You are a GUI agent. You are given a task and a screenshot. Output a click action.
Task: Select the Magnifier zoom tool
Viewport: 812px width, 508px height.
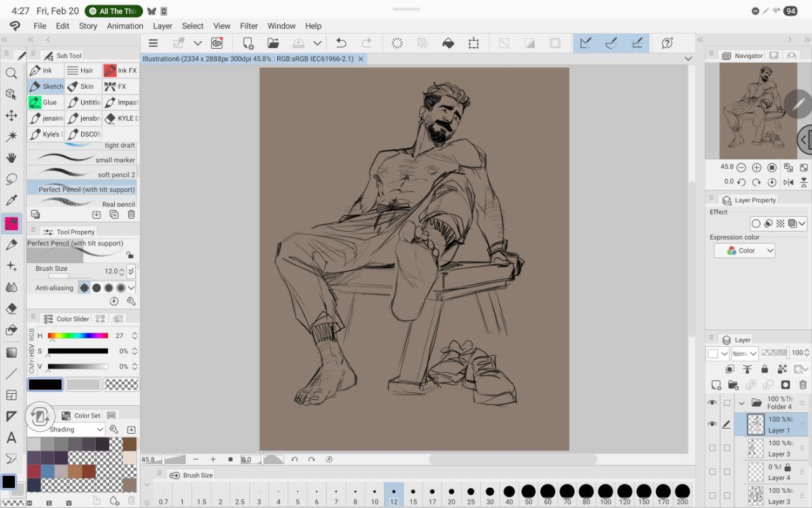[x=11, y=74]
